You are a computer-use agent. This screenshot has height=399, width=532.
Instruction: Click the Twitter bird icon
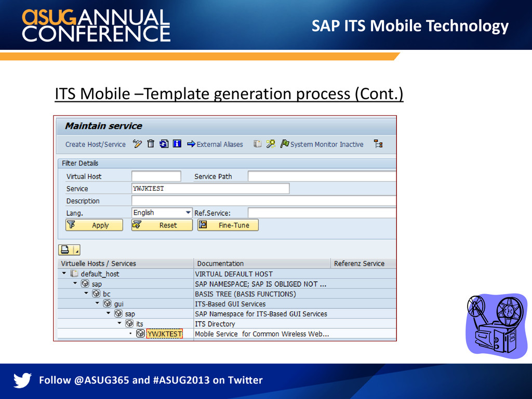[22, 380]
